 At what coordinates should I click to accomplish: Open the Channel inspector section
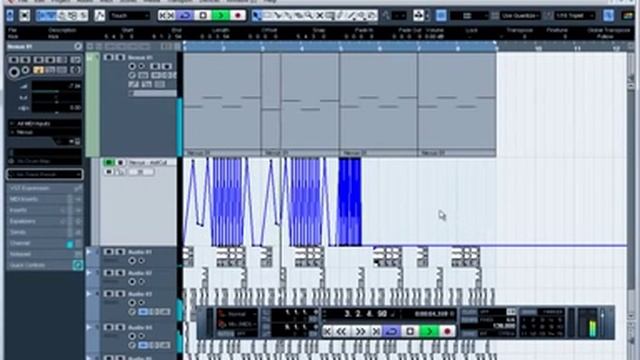point(45,243)
